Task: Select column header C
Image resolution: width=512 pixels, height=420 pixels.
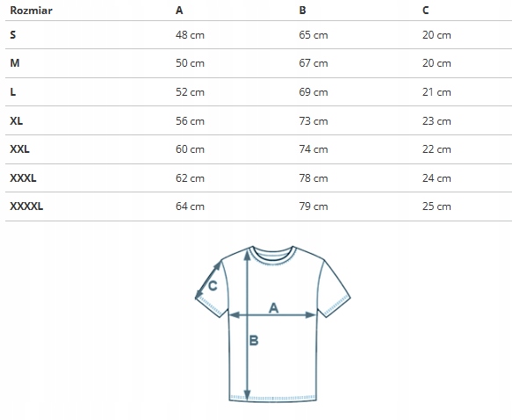Action: 425,11
